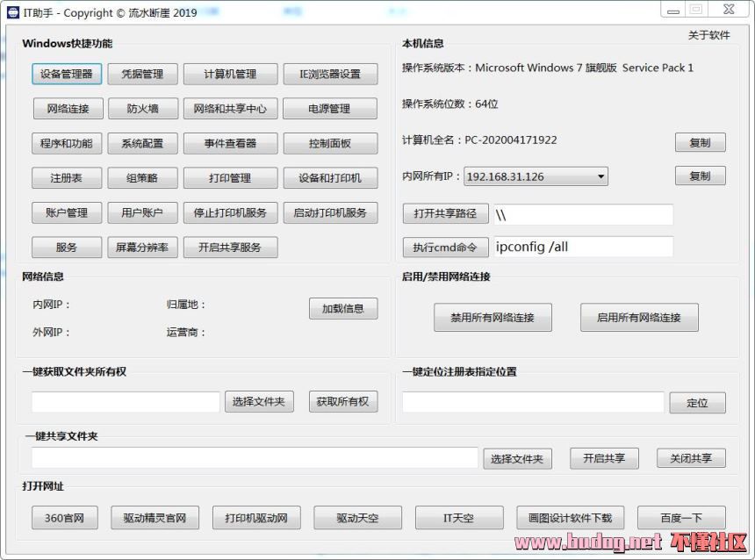This screenshot has height=560, width=755.
Task: Open 控制面板
Action: coord(330,143)
